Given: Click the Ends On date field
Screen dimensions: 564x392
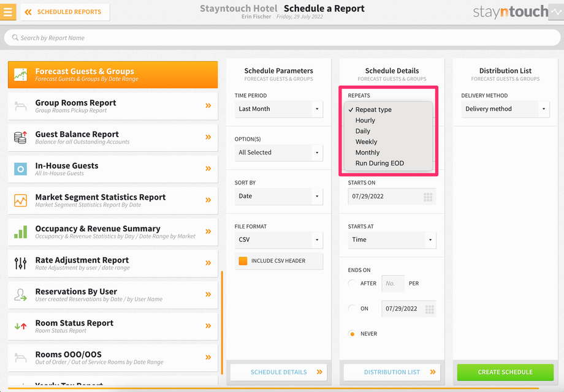Looking at the screenshot, I should (x=409, y=309).
